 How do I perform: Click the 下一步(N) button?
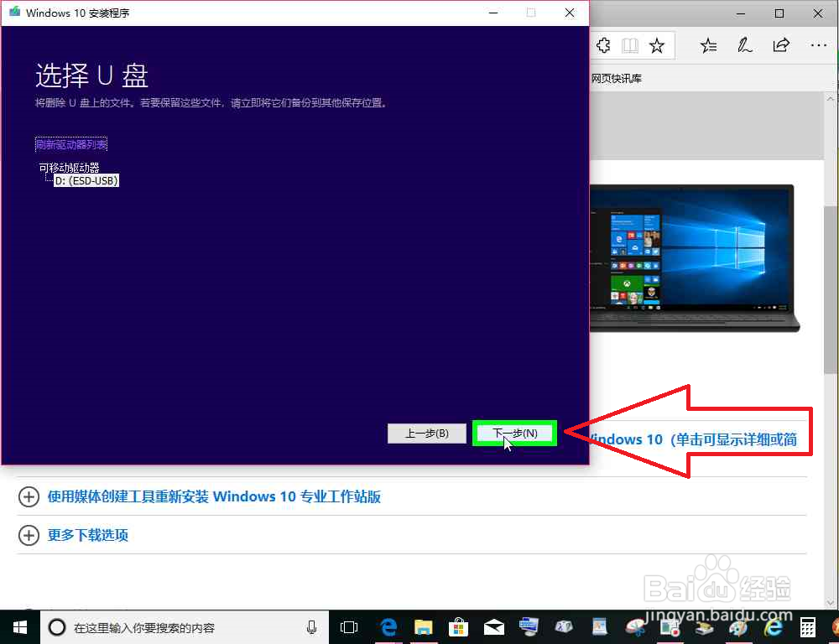pos(513,433)
